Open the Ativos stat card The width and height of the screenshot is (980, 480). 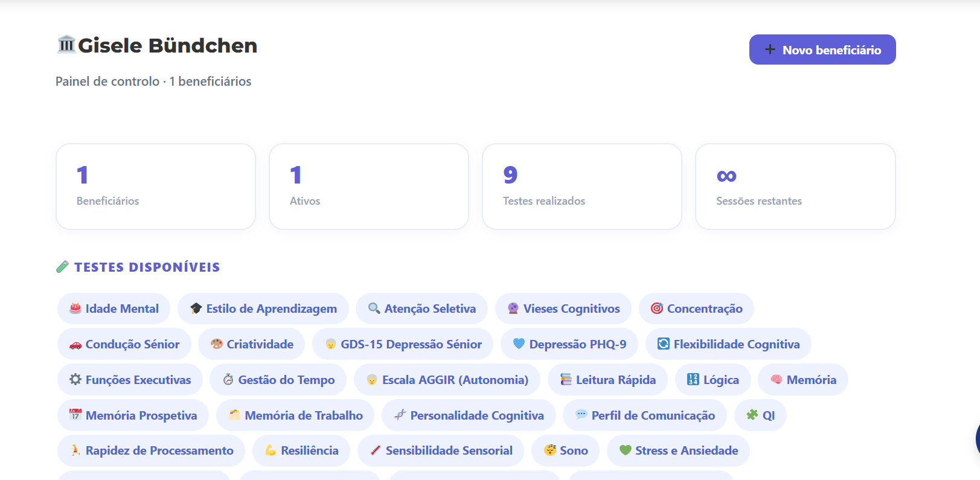click(x=369, y=187)
